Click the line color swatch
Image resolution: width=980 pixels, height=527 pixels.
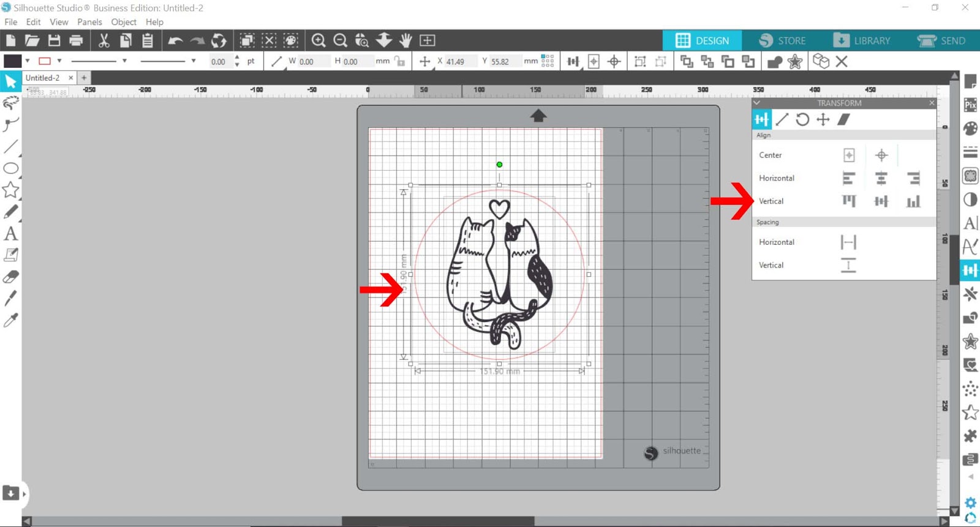[45, 61]
